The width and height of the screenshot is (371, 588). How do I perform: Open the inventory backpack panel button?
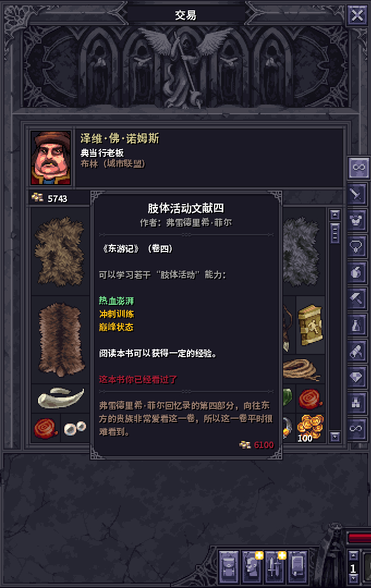(x=229, y=567)
